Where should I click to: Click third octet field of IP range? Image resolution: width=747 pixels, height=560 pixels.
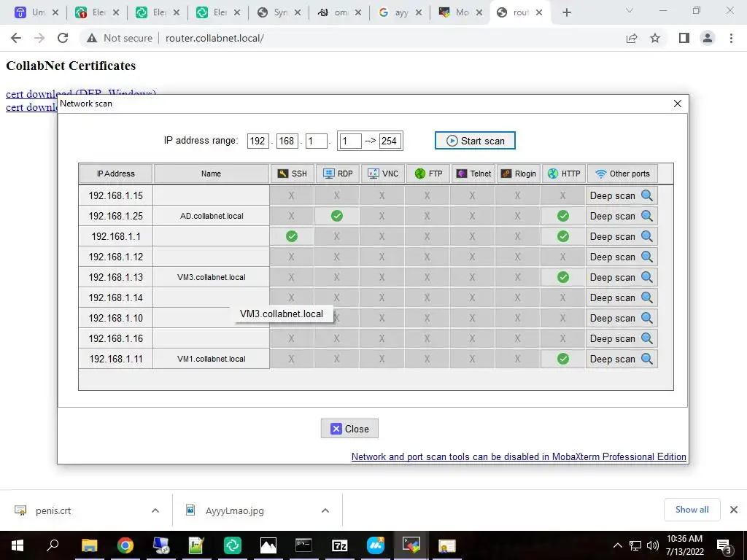(x=317, y=141)
